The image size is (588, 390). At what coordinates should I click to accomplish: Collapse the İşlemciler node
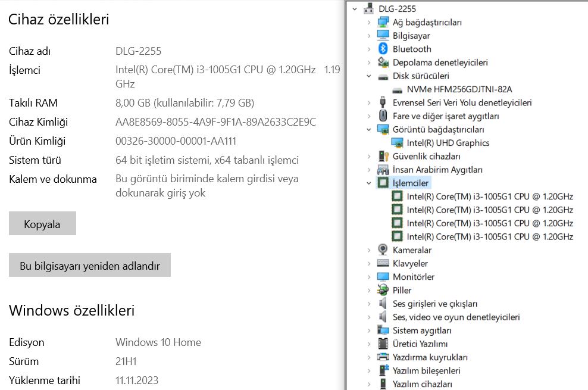[x=369, y=183]
